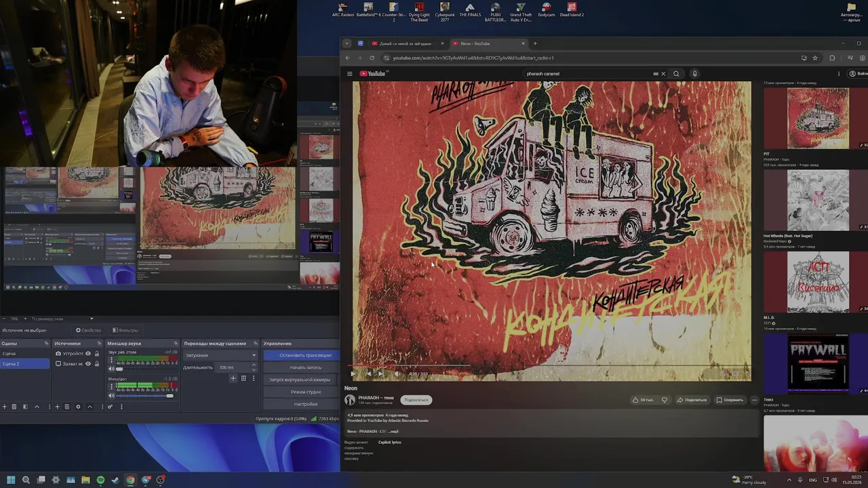The height and width of the screenshot is (488, 868).
Task: Submit YouTube search magnifier button
Action: tap(676, 74)
